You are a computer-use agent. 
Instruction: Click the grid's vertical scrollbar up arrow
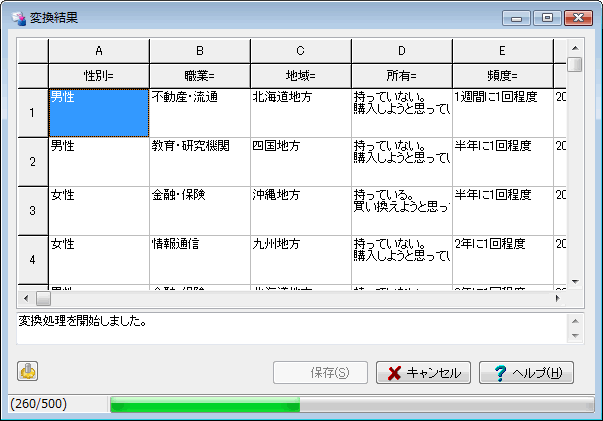point(574,47)
